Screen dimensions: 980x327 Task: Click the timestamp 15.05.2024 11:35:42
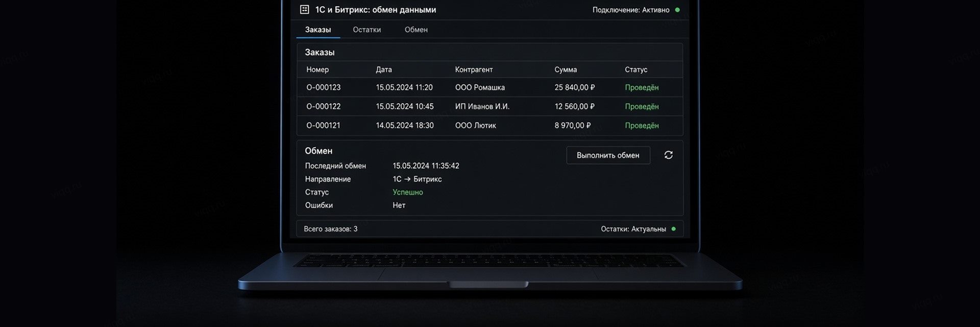pyautogui.click(x=426, y=166)
